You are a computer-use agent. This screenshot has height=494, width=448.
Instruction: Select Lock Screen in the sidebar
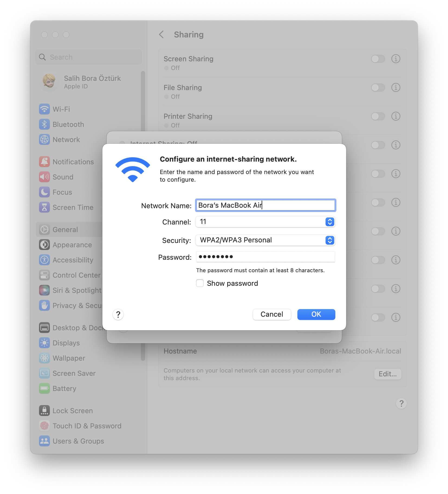pos(72,411)
